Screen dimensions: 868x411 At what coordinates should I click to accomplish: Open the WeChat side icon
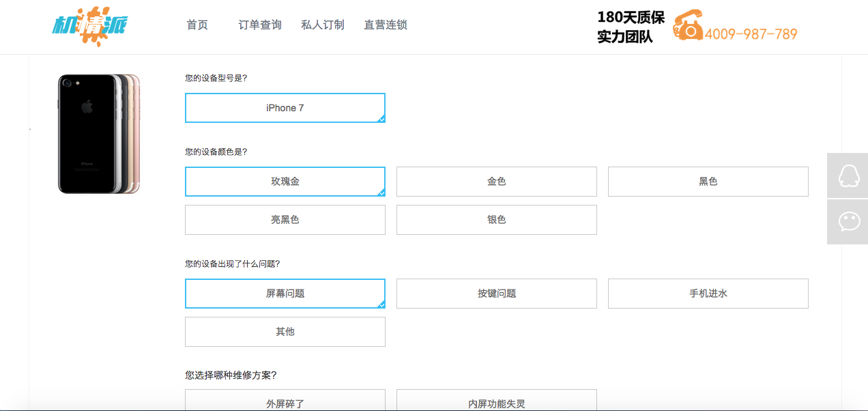pyautogui.click(x=848, y=222)
